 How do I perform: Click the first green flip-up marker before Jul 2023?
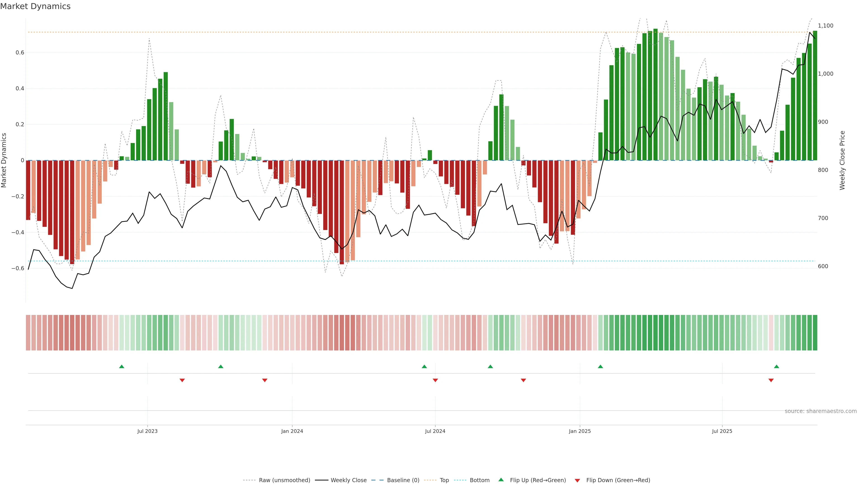coord(122,366)
